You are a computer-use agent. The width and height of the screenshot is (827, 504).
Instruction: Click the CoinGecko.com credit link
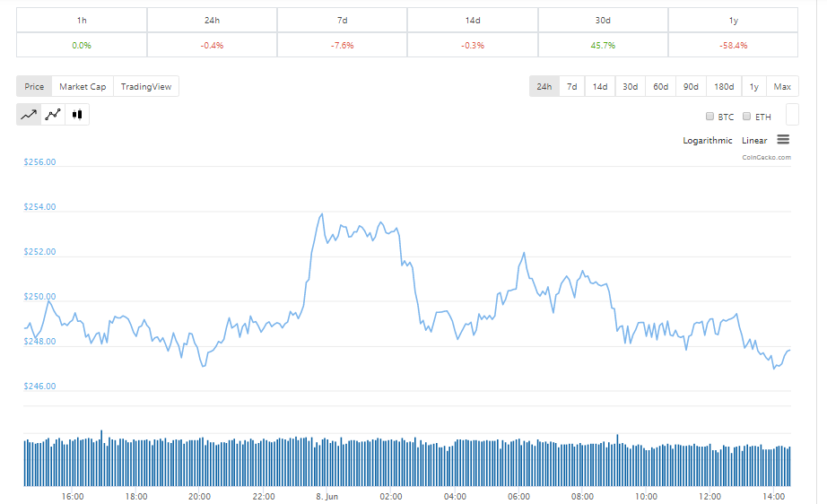pos(766,158)
